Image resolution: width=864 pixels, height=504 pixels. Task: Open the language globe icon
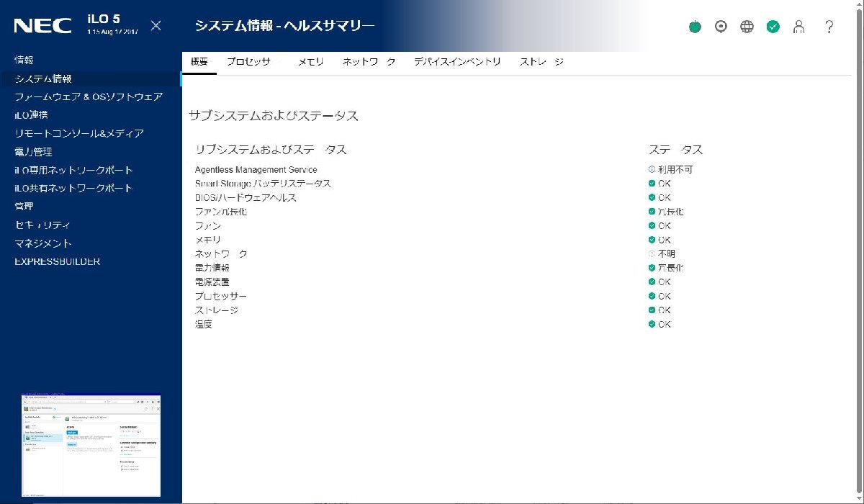747,27
